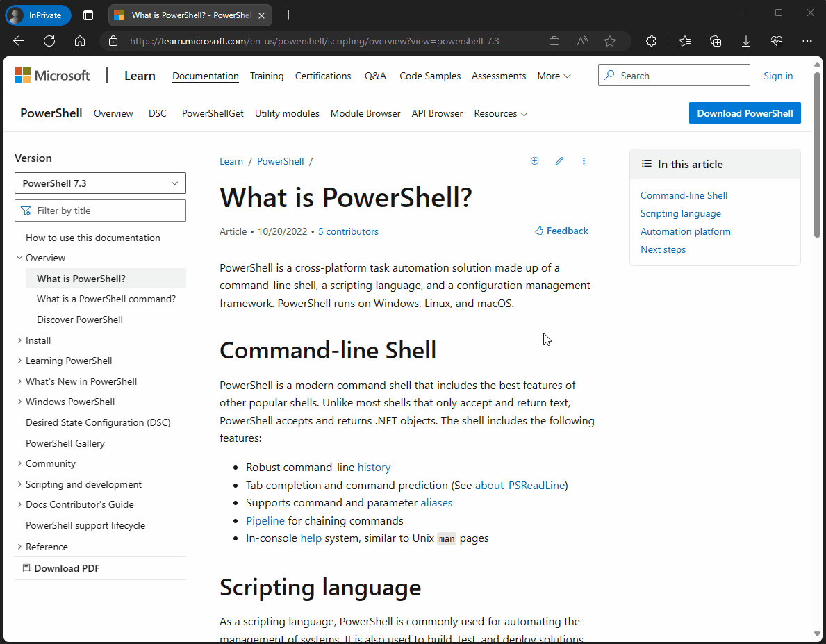Open the Documentation nav tab

coord(206,76)
